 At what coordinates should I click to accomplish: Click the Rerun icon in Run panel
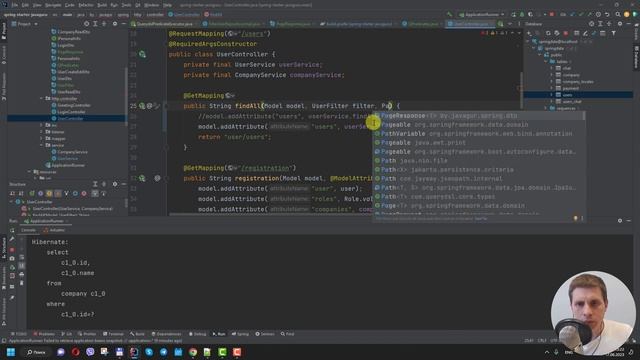click(12, 230)
